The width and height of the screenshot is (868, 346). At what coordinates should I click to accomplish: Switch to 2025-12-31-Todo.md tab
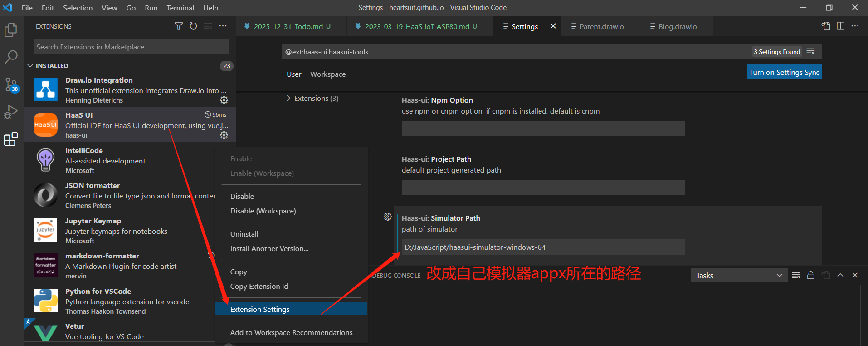coord(291,26)
